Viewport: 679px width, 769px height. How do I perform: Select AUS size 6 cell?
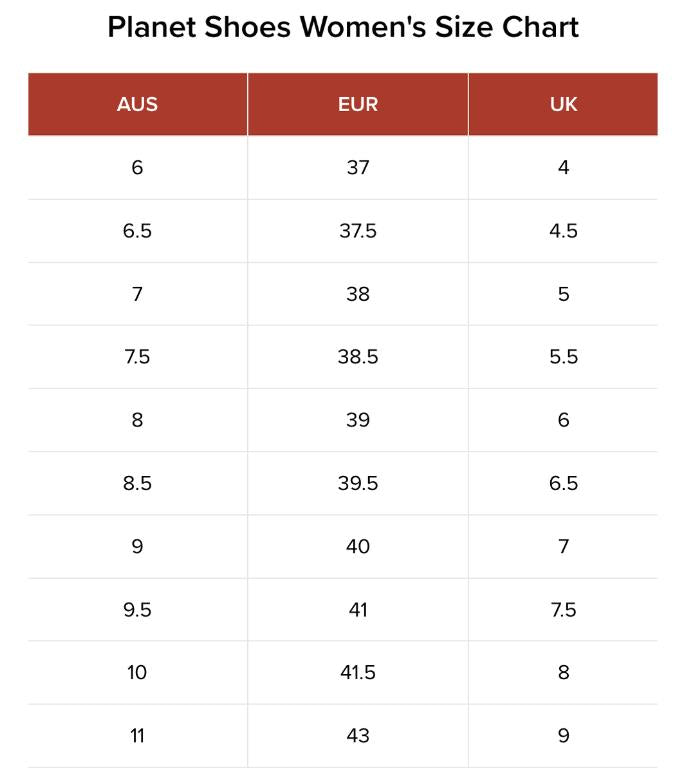(x=137, y=167)
